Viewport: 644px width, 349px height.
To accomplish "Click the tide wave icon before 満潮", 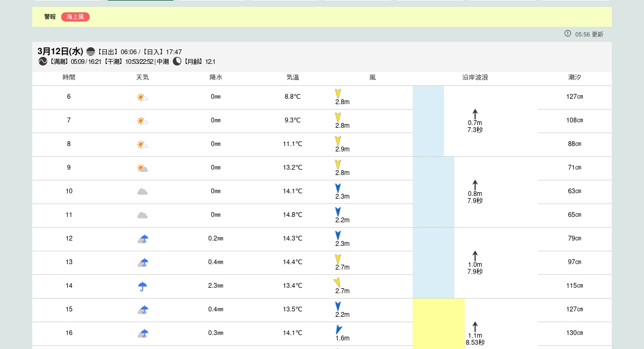I will (43, 61).
